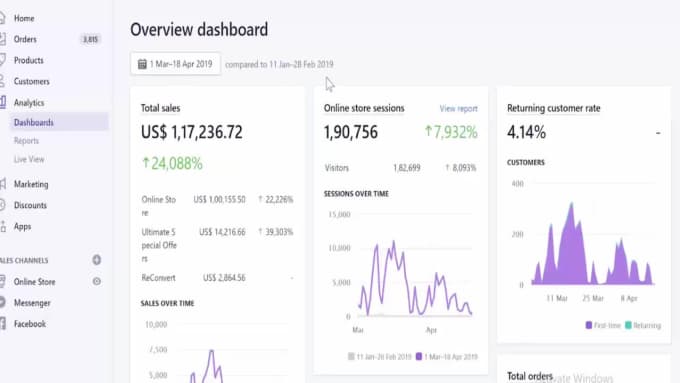The width and height of the screenshot is (680, 383).
Task: Open Home in the sidebar
Action: pos(24,18)
